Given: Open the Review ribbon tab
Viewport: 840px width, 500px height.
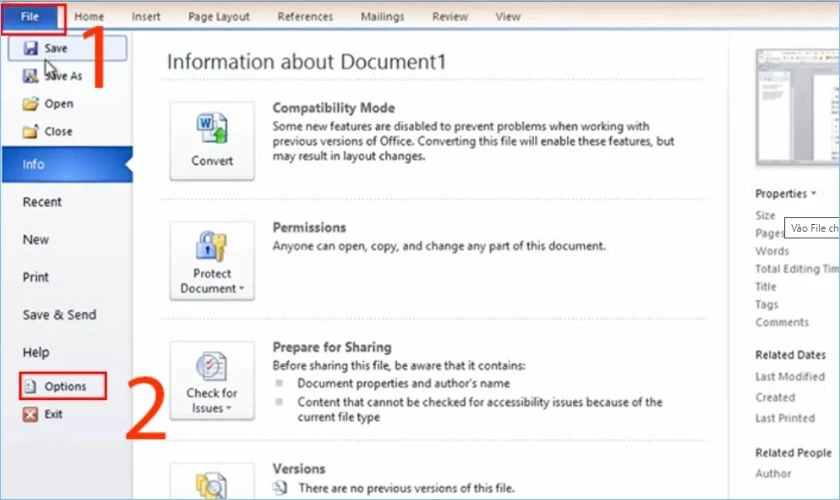Looking at the screenshot, I should click(x=450, y=17).
